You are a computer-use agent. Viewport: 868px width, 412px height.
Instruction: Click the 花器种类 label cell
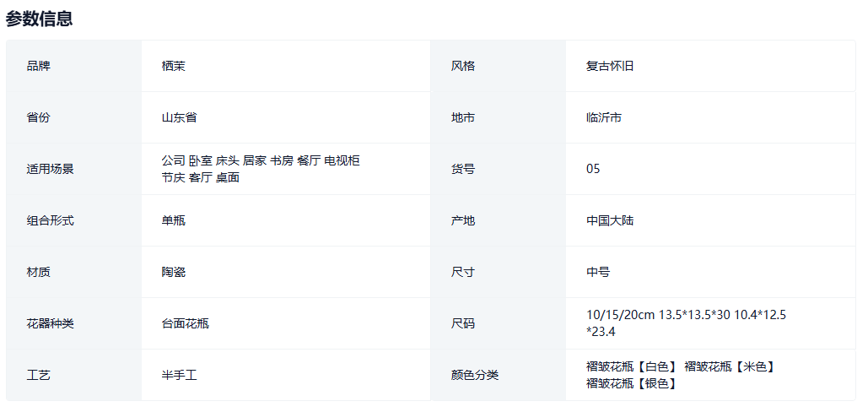pos(50,323)
